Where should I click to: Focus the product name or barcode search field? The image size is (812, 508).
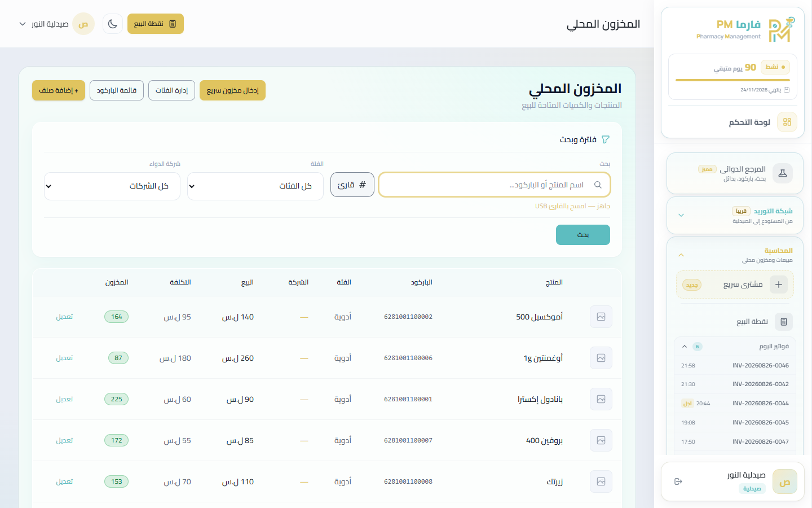point(495,185)
